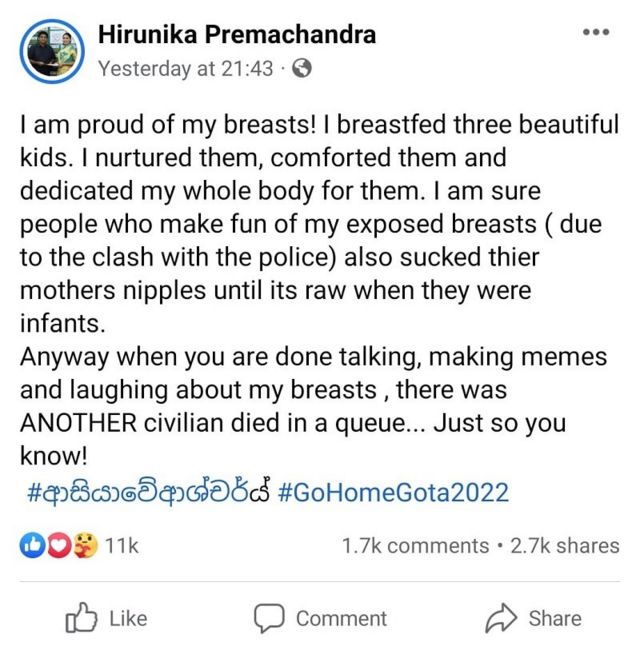Viewport: 640px width, 650px height.
Task: Click the blue like reaction icon
Action: click(x=30, y=546)
